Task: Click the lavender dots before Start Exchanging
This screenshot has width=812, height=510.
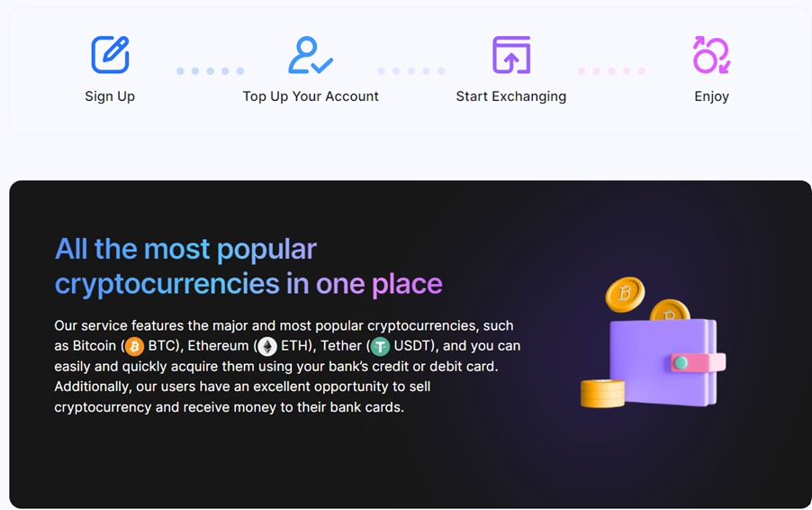Action: [411, 71]
